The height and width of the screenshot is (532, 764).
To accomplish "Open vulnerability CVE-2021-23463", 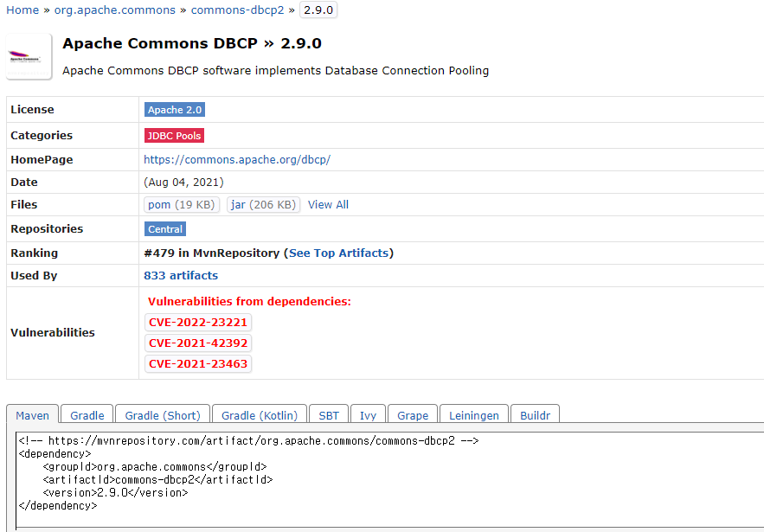I will (198, 364).
